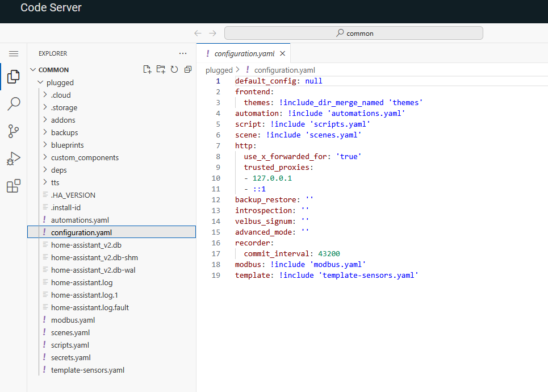
Task: Click the New Folder icon in Explorer
Action: point(161,69)
